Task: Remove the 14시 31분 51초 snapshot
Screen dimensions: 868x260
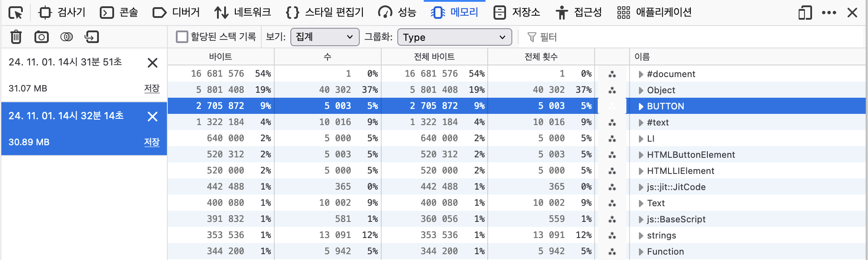Action: tap(153, 63)
